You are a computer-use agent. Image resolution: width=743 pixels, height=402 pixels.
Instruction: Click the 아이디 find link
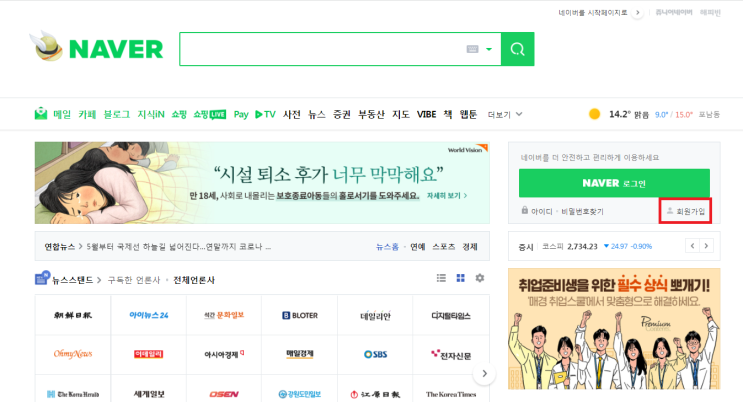[x=542, y=211]
